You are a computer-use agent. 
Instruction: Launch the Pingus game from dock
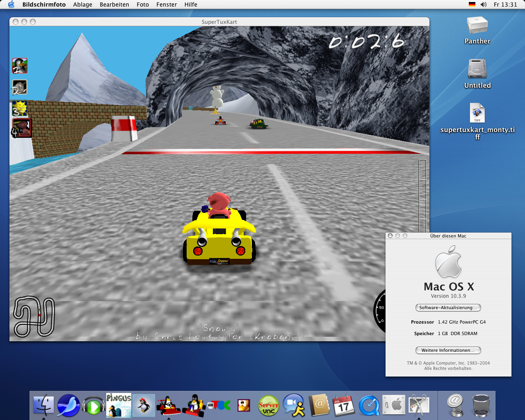click(119, 405)
